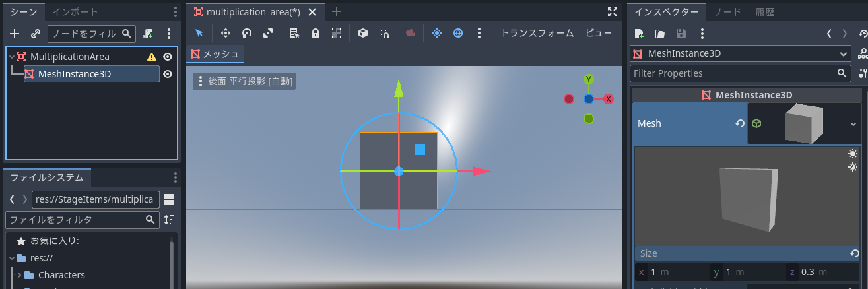Toggle snap mode magnet icon

tap(384, 33)
